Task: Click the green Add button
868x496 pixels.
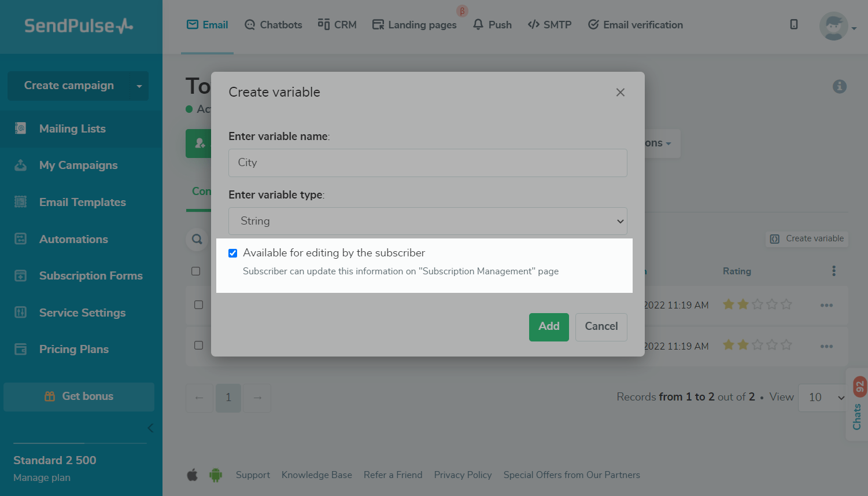Action: pos(549,326)
